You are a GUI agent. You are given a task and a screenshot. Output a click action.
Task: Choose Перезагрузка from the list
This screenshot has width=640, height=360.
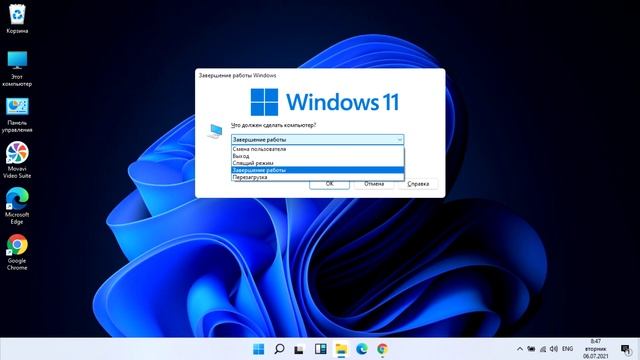pos(318,177)
